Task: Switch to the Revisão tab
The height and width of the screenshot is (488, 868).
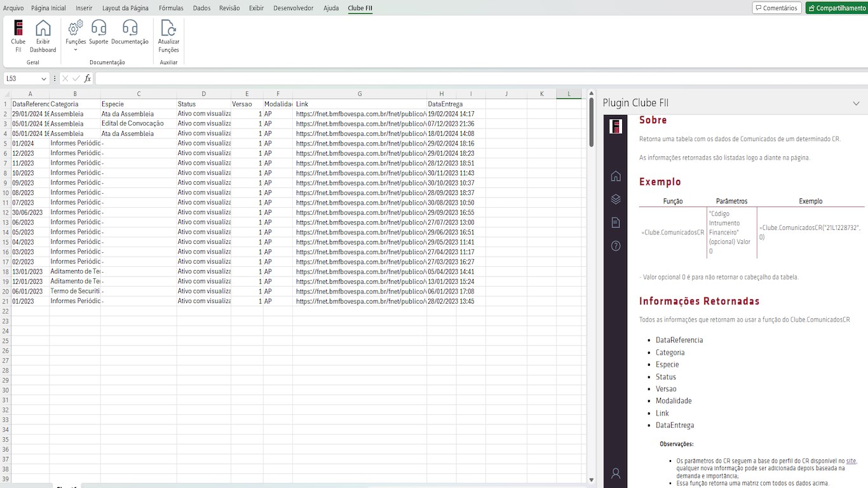Action: coord(229,8)
